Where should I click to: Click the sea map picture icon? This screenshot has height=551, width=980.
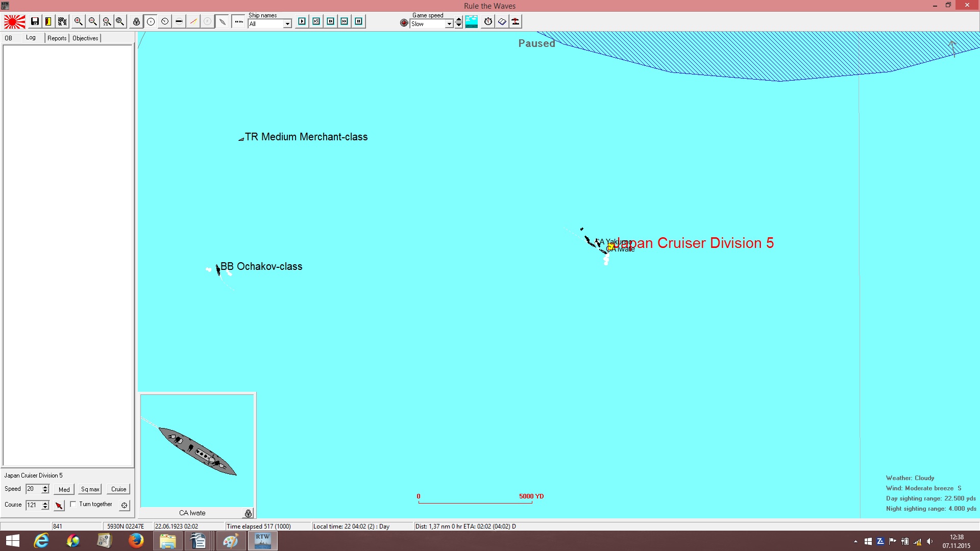[472, 21]
